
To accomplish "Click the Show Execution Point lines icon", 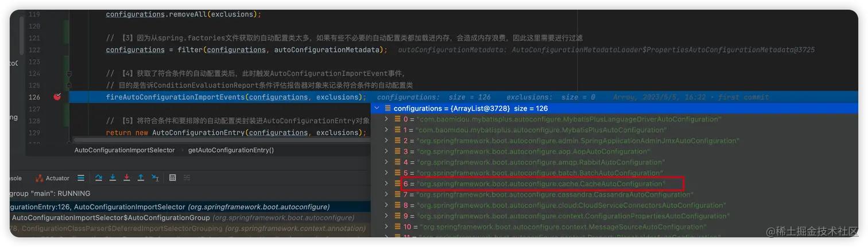I will 81,178.
